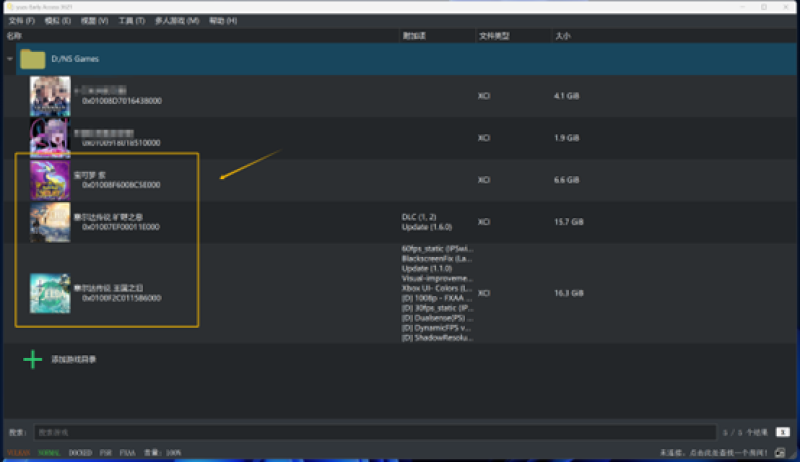
Task: Toggle the DOCKED mode status button
Action: pyautogui.click(x=80, y=453)
